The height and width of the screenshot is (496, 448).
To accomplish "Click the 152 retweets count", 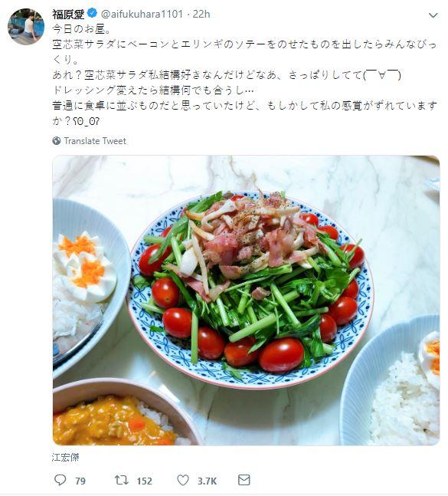I will [145, 481].
